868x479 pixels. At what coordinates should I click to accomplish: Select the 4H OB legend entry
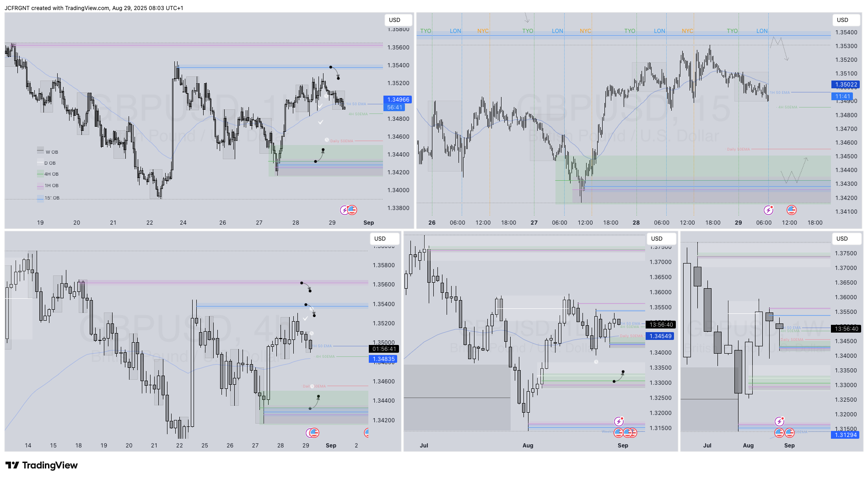pyautogui.click(x=48, y=174)
